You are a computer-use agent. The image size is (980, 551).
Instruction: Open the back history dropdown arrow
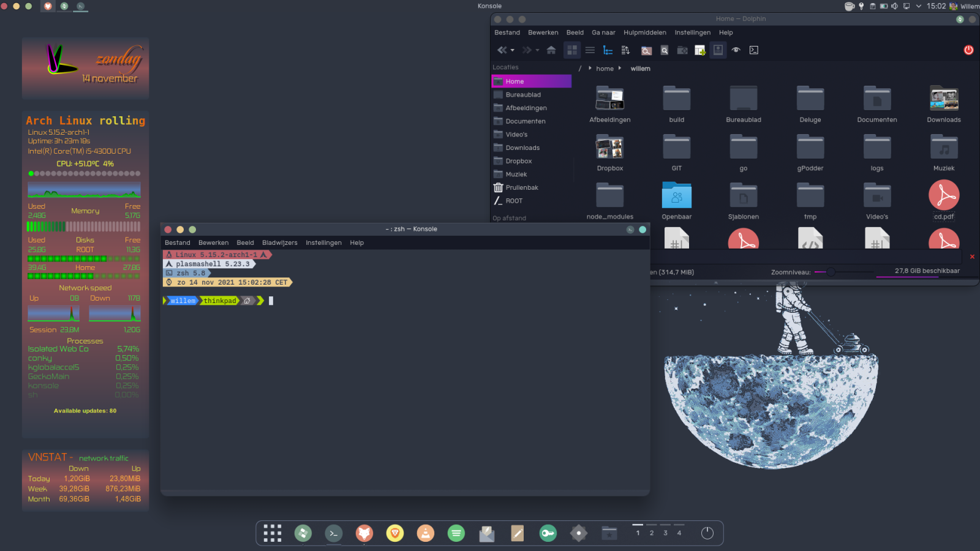click(513, 50)
